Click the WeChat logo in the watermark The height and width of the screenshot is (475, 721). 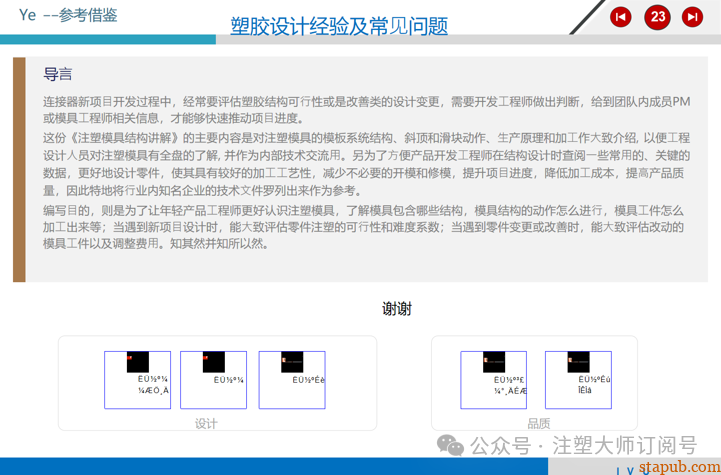(x=450, y=445)
